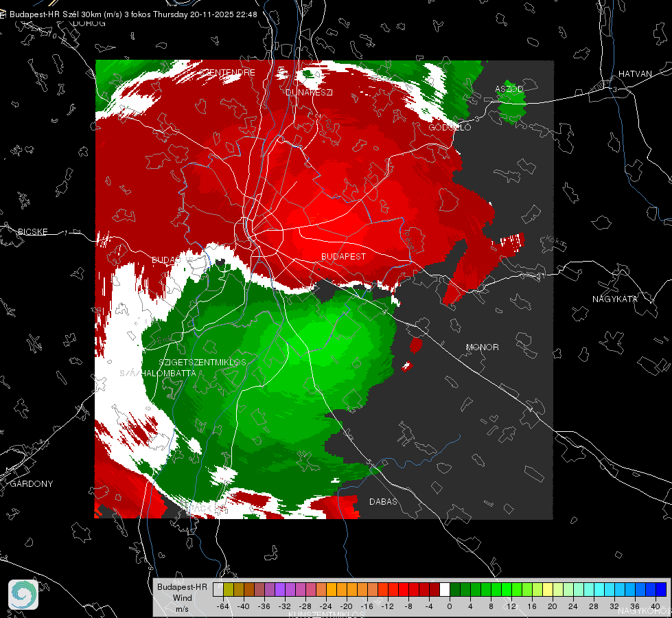Click the -12 legend tick value
Screen dimensions: 672x618
387,606
